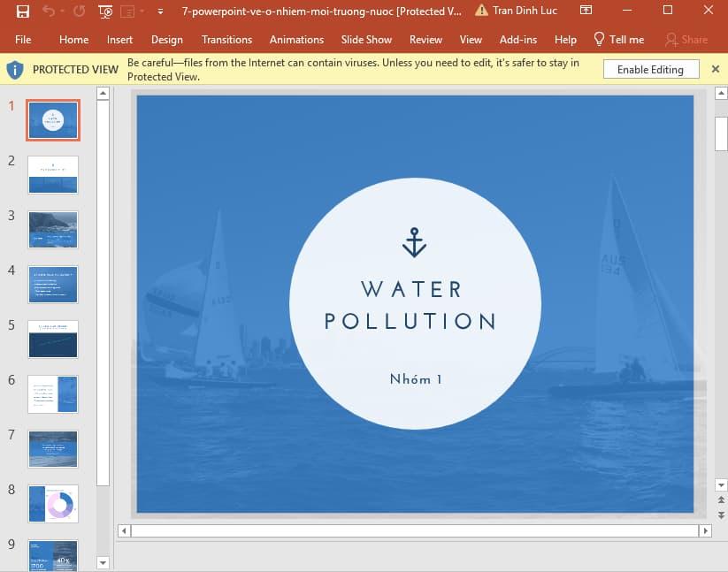Open the slideshow presenter dropdown arrow
This screenshot has height=572, width=728.
pos(142,11)
